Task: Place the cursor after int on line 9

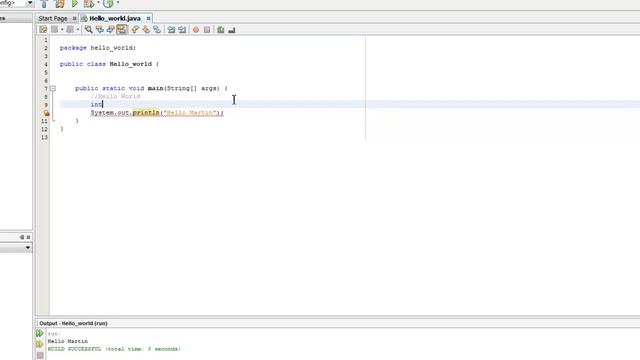Action: coord(103,104)
